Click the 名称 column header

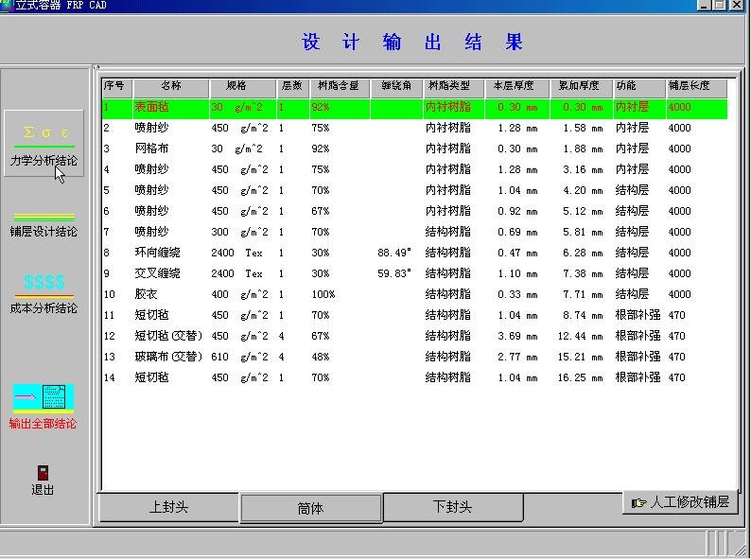(x=170, y=86)
